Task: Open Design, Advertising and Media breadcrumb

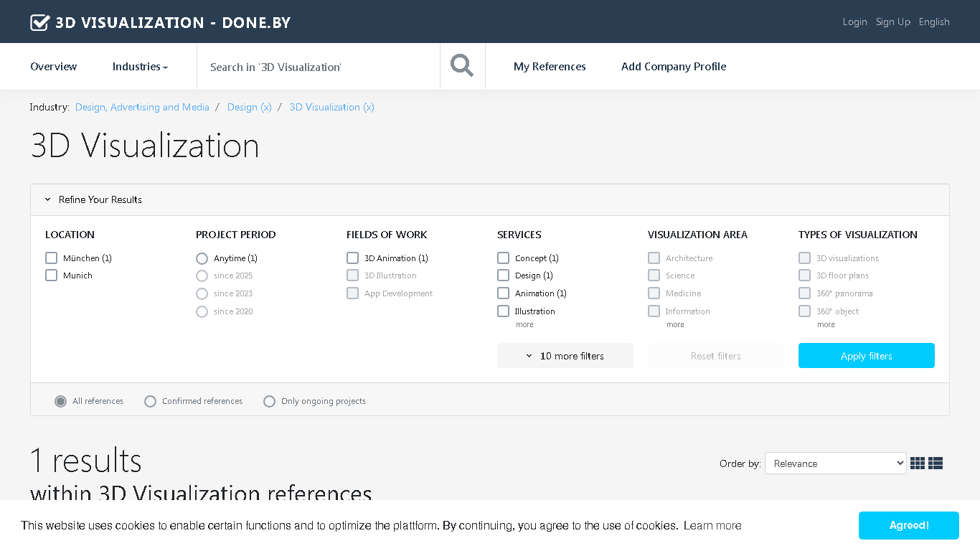Action: 142,107
